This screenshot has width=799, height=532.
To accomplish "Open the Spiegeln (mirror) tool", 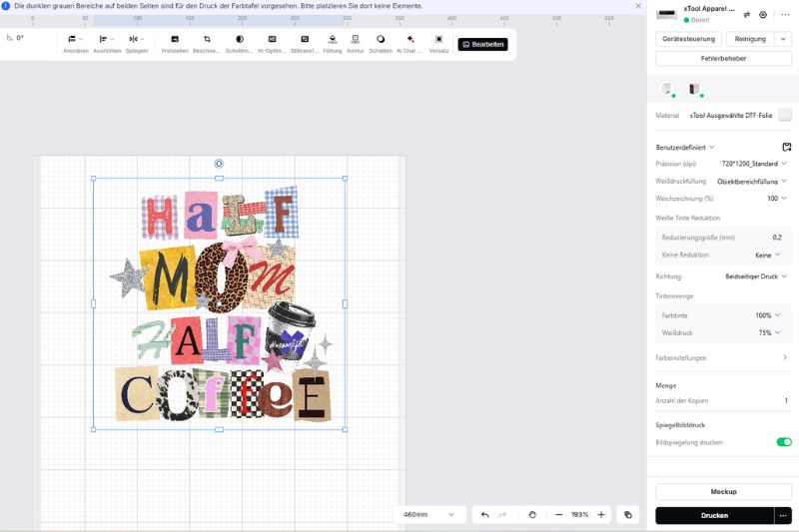I will pyautogui.click(x=137, y=44).
